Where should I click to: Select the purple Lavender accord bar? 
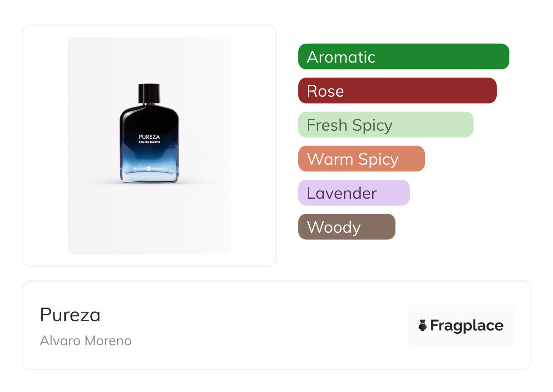click(x=354, y=193)
